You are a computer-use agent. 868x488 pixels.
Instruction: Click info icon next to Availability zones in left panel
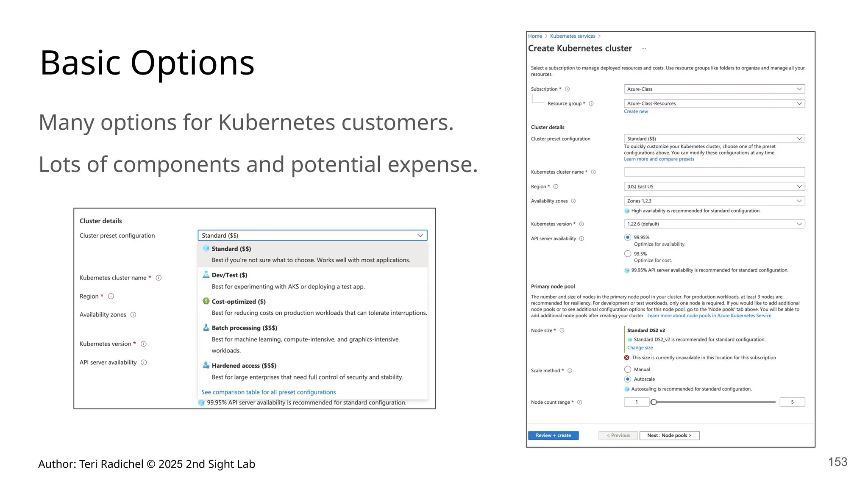133,315
